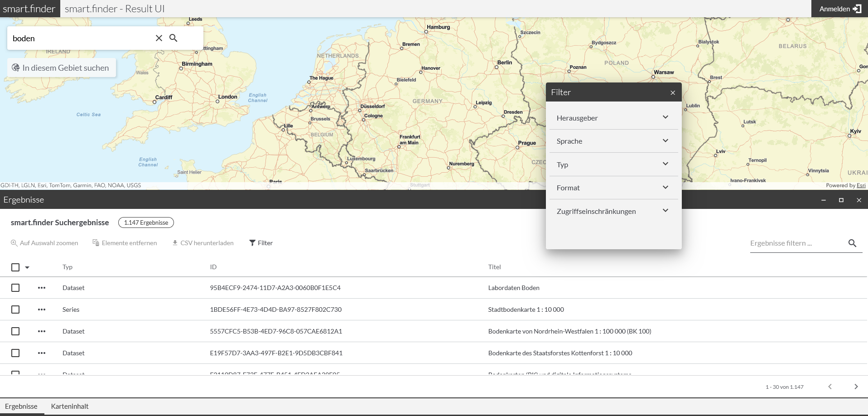868x416 pixels.
Task: Select the Stadtbodenkarte 1:10 000 checkbox
Action: [x=15, y=310]
